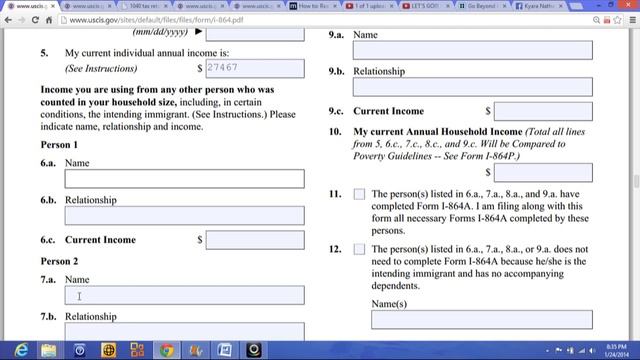Click the red extension icon beside the star

607,20
